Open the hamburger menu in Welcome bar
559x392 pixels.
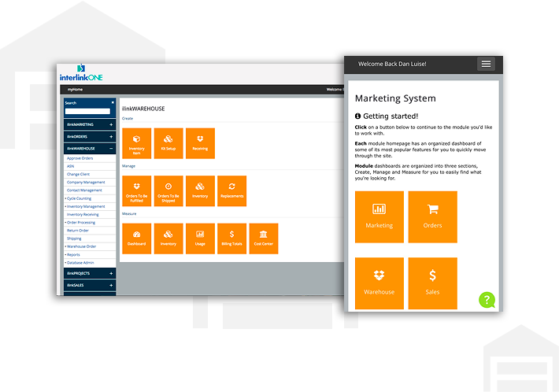coord(486,64)
